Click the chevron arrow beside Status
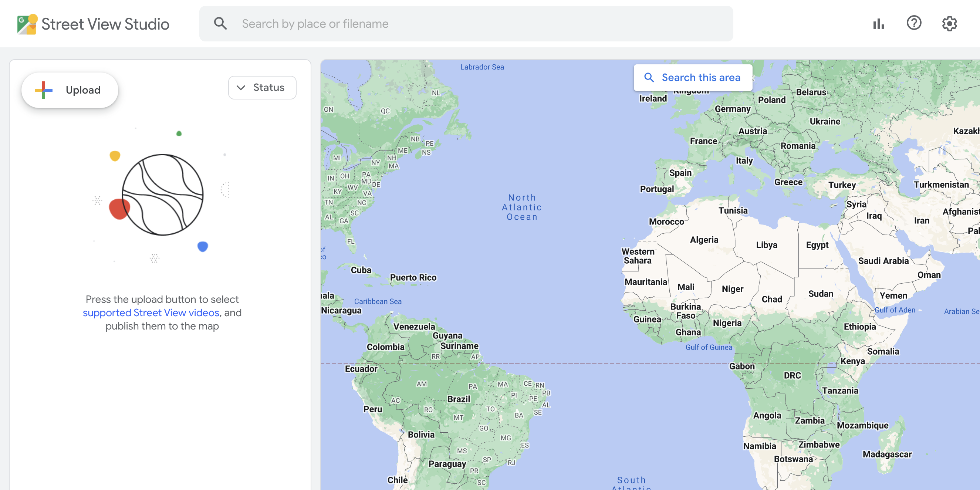This screenshot has height=490, width=980. pyautogui.click(x=241, y=88)
